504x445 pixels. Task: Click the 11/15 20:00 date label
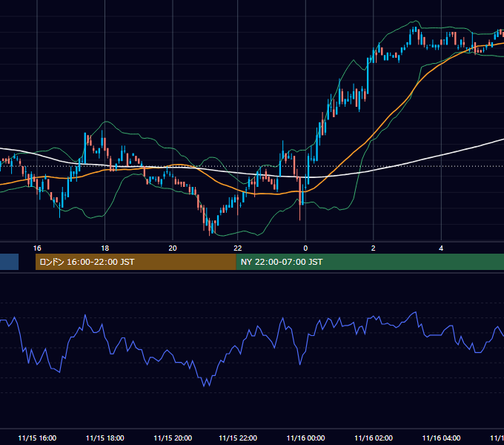pyautogui.click(x=173, y=438)
